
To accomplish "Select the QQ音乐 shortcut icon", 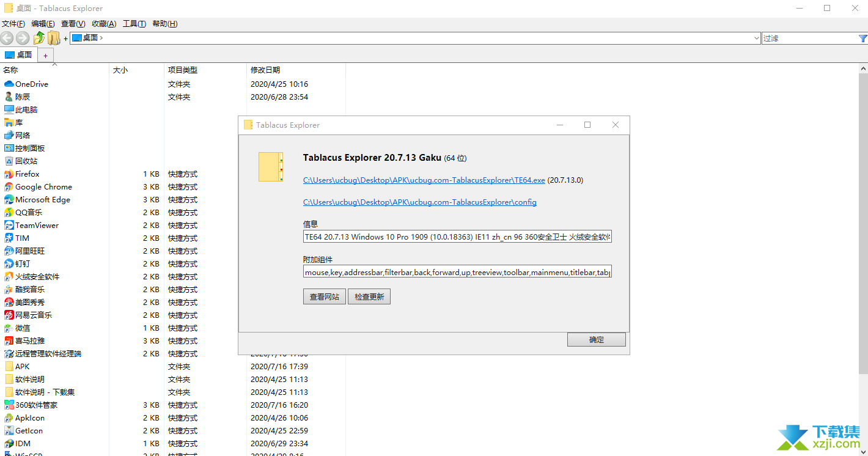I will click(x=9, y=212).
